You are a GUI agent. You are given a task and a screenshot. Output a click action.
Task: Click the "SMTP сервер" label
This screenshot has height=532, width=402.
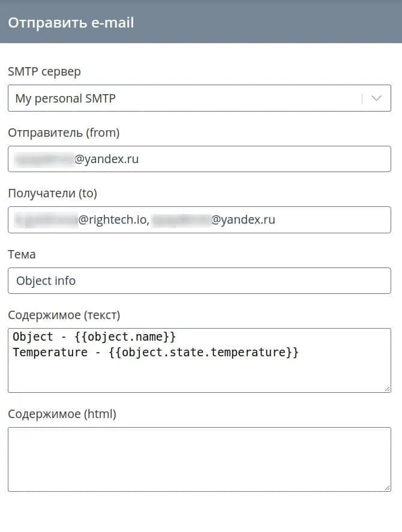(x=44, y=72)
